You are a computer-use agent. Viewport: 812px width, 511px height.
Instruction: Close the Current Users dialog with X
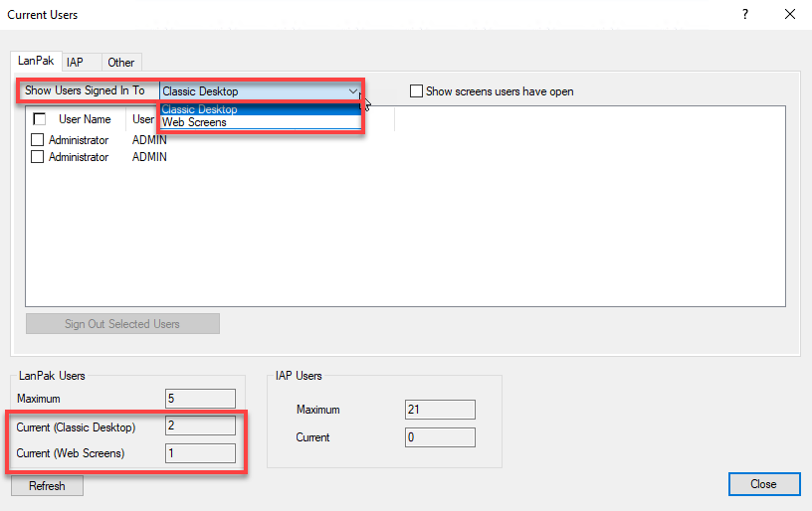coord(790,15)
